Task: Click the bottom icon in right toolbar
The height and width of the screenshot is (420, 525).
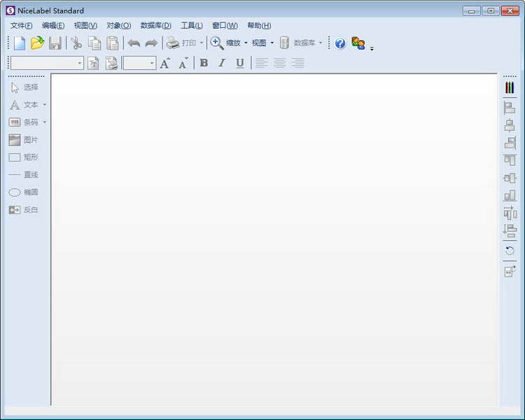Action: 510,272
